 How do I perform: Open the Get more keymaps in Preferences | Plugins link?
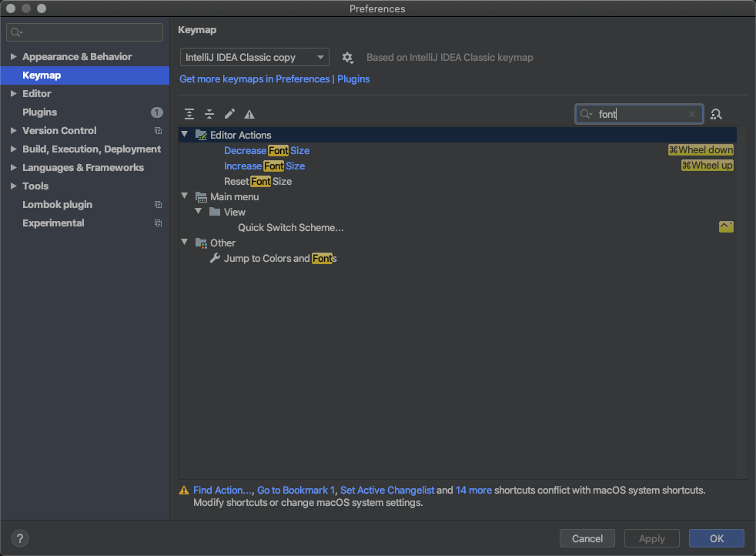tap(274, 79)
